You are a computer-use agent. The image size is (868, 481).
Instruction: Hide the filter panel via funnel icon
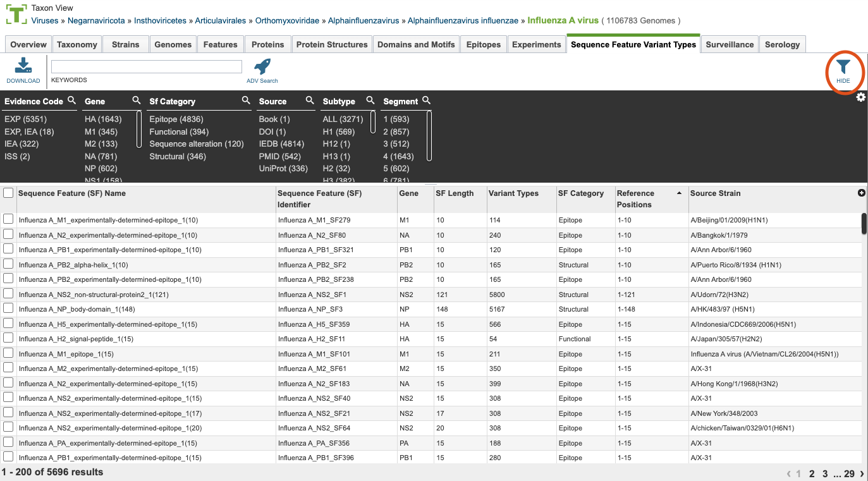(843, 68)
